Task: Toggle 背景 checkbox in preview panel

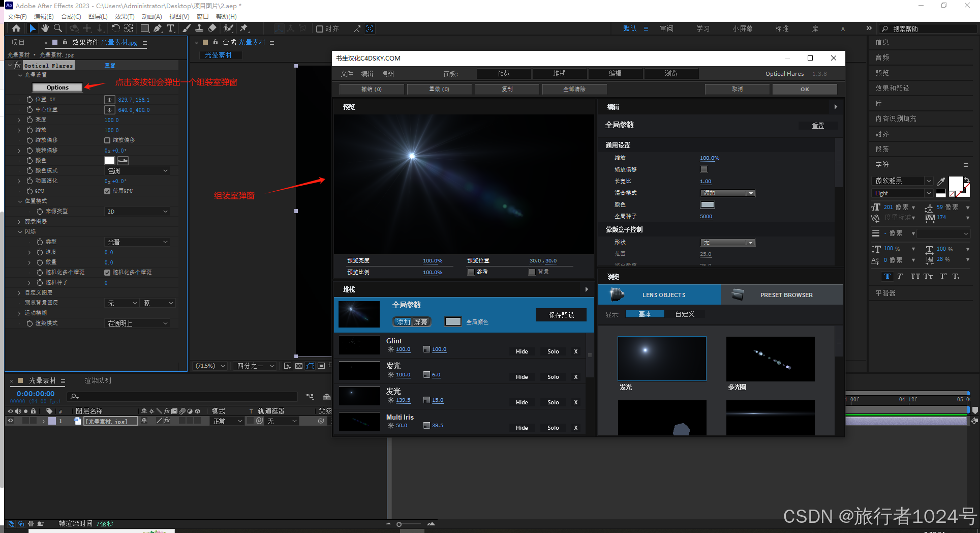Action: click(532, 272)
